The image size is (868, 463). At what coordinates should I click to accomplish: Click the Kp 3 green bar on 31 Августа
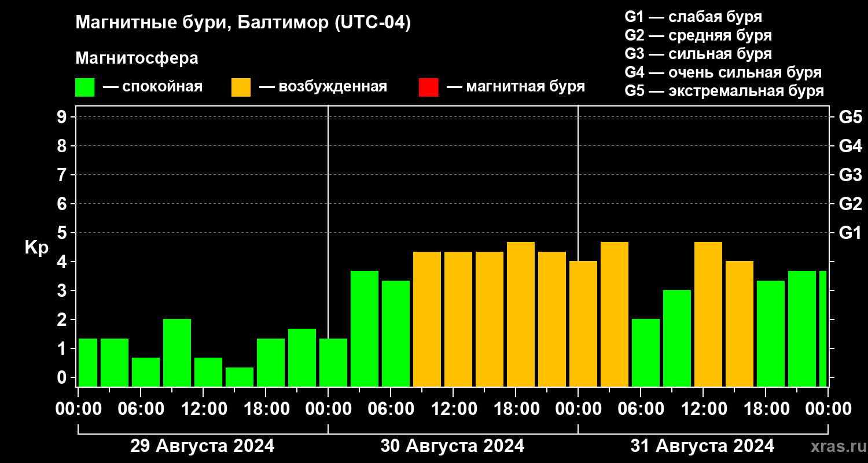click(x=677, y=338)
